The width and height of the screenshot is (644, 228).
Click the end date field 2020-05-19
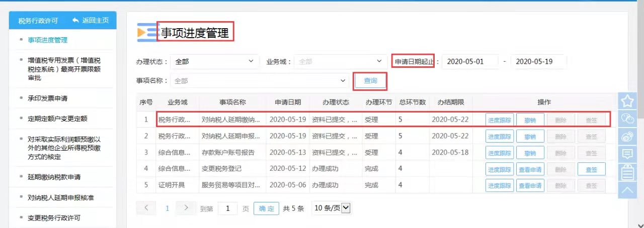click(539, 62)
